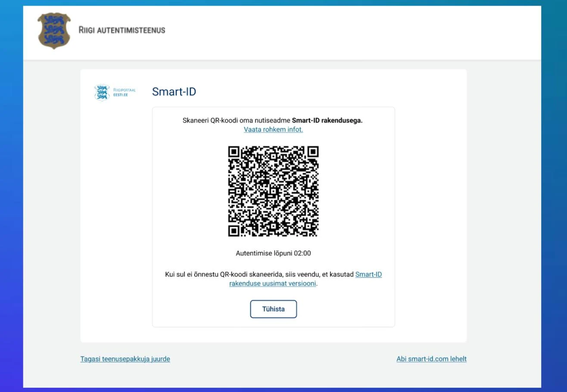The width and height of the screenshot is (567, 392).
Task: Click the center of the QR code
Action: point(273,191)
